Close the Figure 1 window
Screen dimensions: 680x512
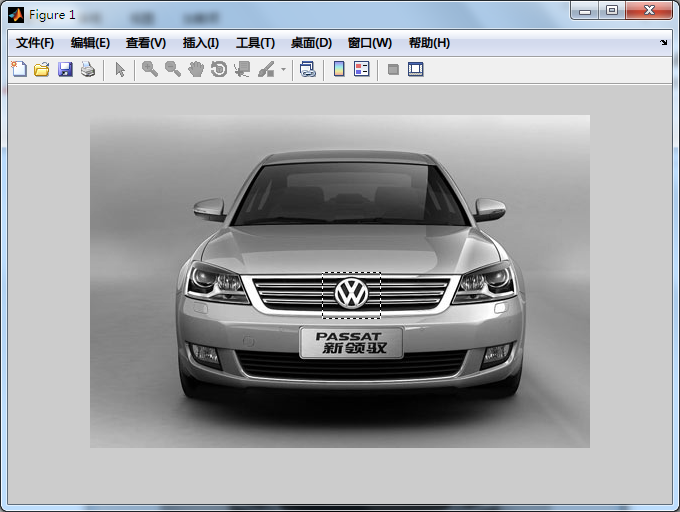tap(649, 11)
